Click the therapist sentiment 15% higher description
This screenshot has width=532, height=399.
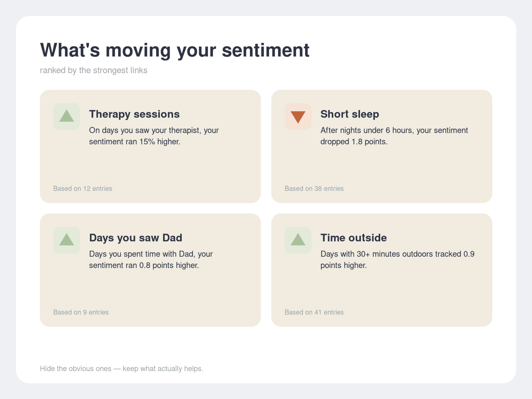[154, 136]
